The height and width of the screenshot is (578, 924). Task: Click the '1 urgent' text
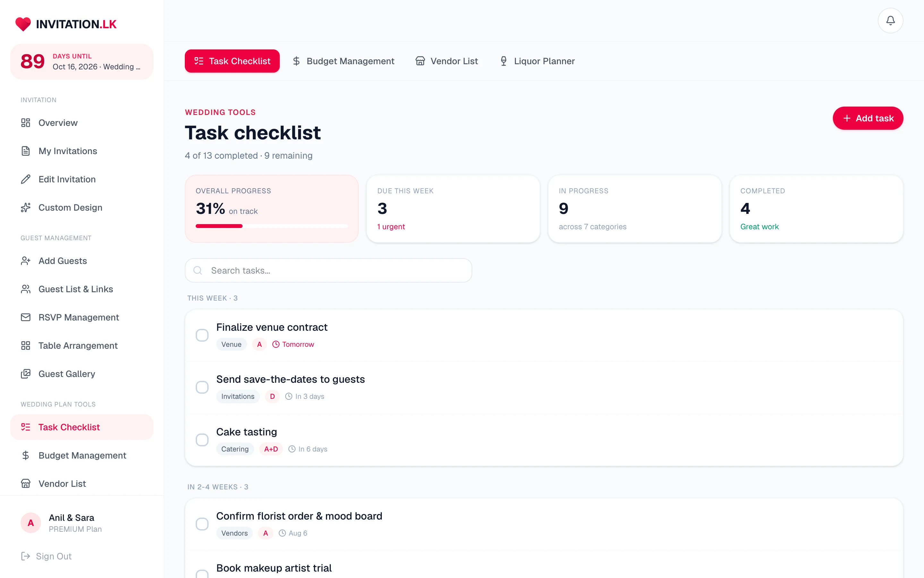coord(391,227)
